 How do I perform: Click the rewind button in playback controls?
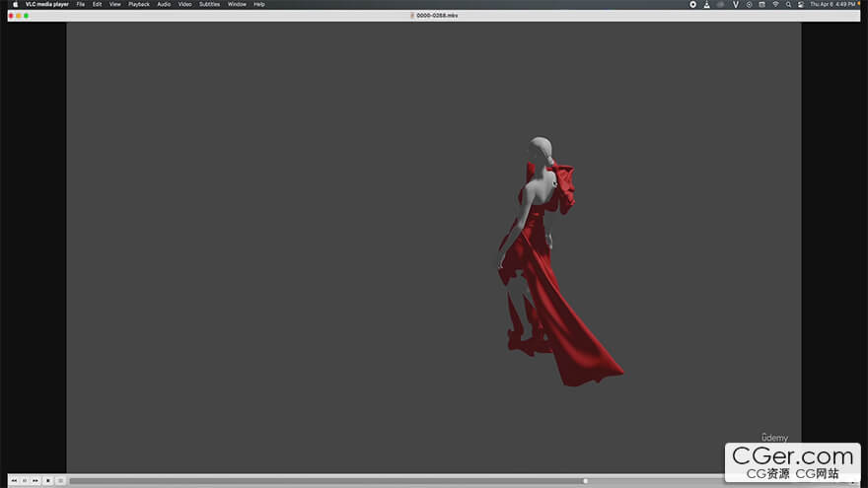coord(14,480)
